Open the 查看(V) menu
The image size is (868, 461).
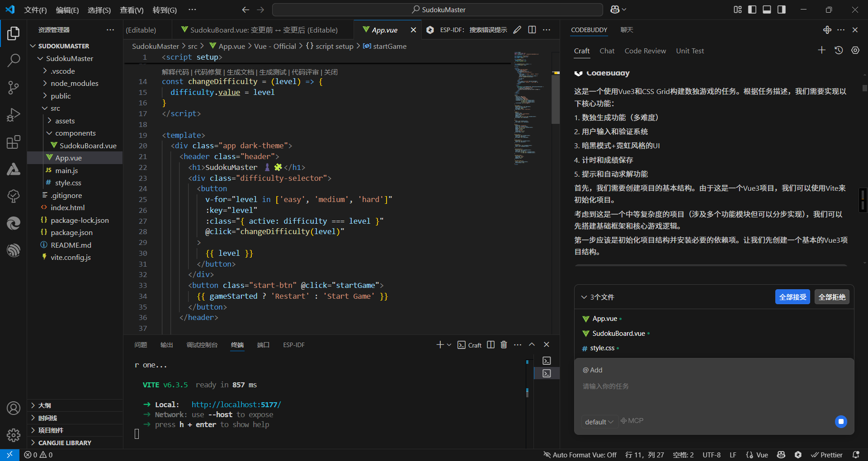[x=132, y=10]
